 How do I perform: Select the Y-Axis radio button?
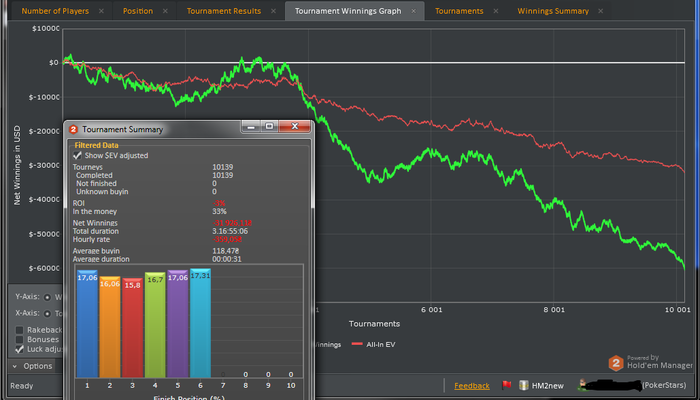pos(47,297)
